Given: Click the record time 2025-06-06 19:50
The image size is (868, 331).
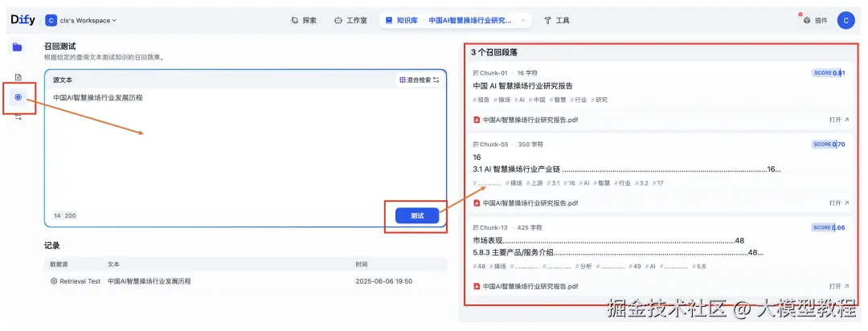Looking at the screenshot, I should point(384,281).
